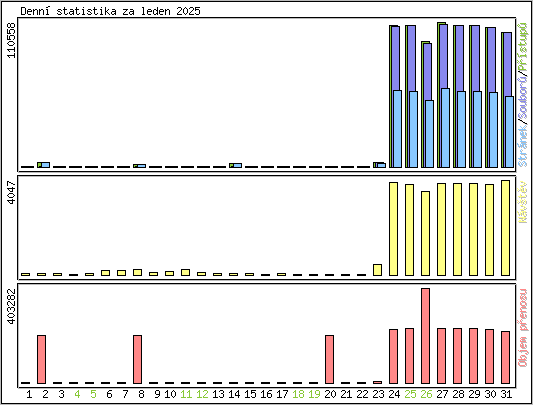The width and height of the screenshot is (533, 405).
Task: Click green weekend day label 12
Action: pyautogui.click(x=202, y=394)
